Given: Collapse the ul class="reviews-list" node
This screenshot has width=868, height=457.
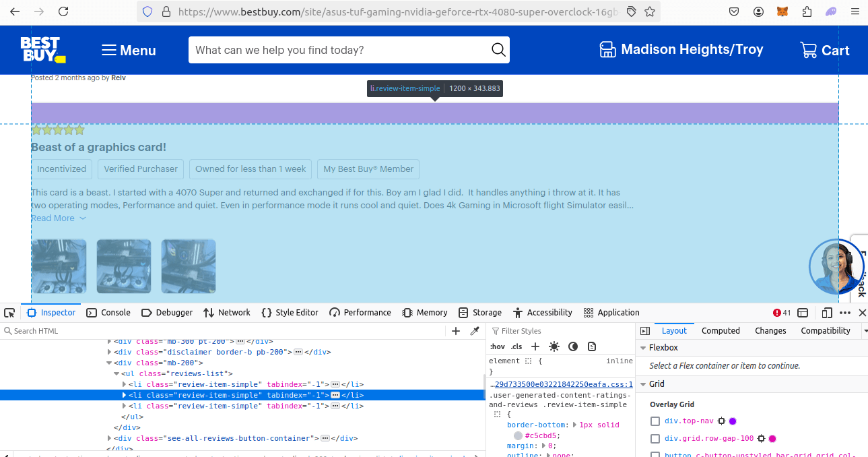Looking at the screenshot, I should 116,373.
